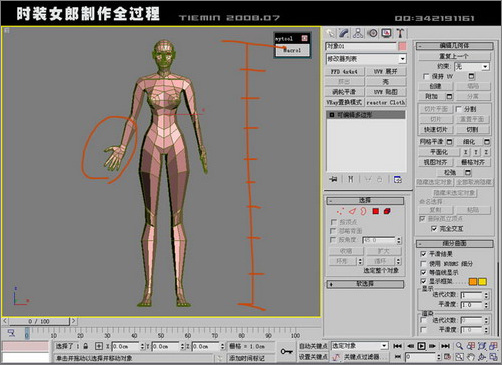Click the UVW 展开 modifier button
Viewport: 502px width, 365px height.
(386, 72)
